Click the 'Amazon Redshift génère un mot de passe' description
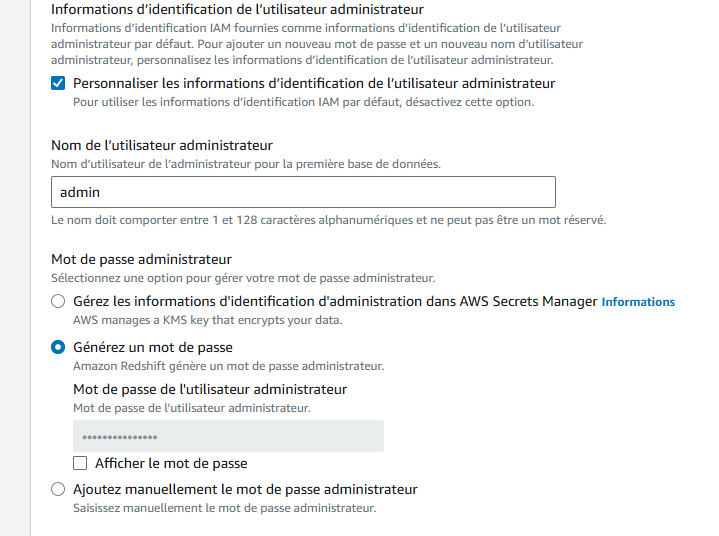The height and width of the screenshot is (536, 719). pyautogui.click(x=229, y=366)
